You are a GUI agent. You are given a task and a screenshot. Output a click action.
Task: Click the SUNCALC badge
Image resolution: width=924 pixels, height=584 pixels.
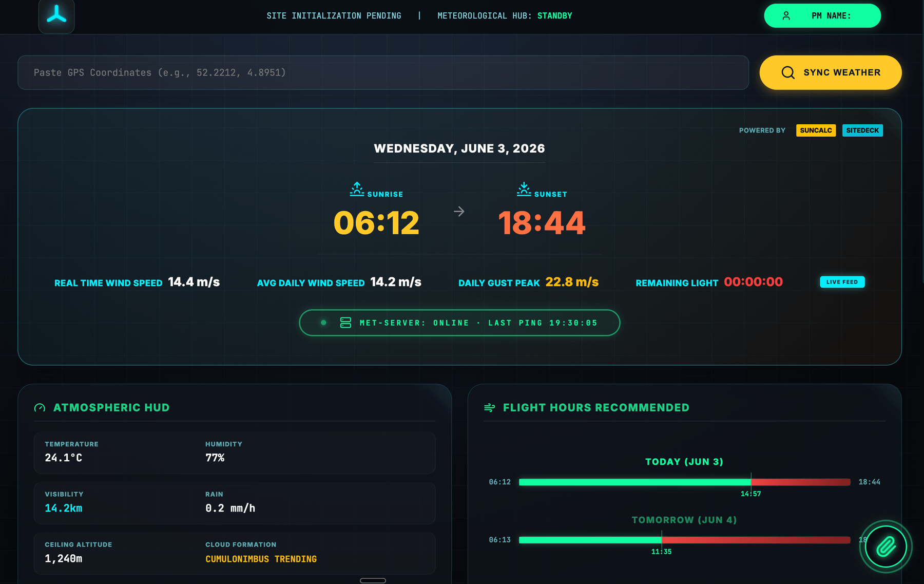816,130
